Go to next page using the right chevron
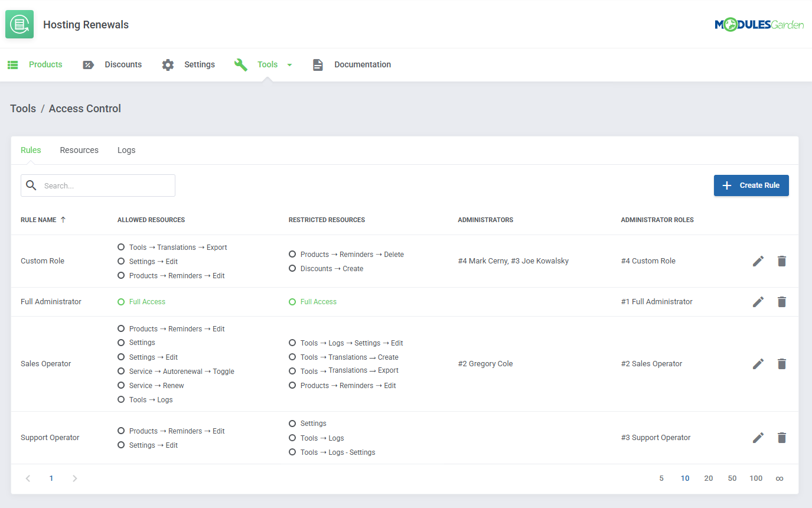Viewport: 812px width, 508px height. [x=75, y=478]
